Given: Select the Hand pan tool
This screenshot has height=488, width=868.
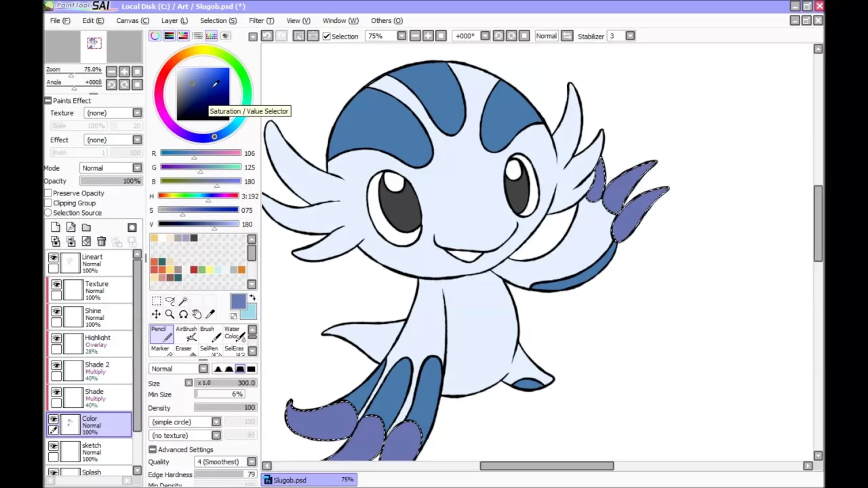Looking at the screenshot, I should [x=197, y=314].
